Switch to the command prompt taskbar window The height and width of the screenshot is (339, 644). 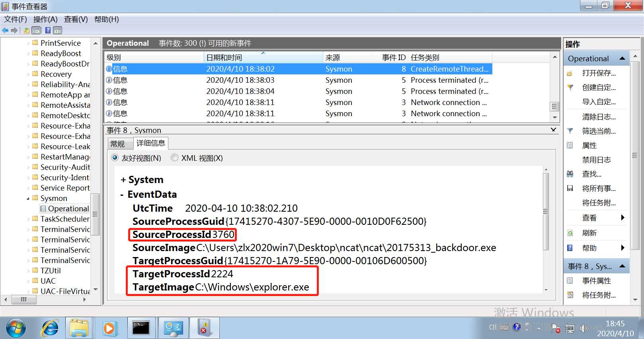(141, 328)
